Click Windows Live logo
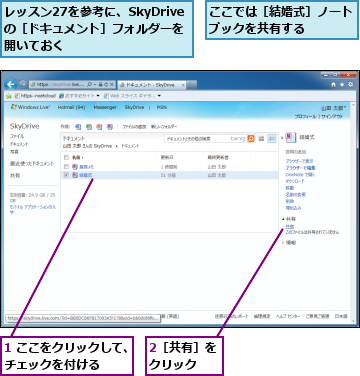This screenshot has width=360, height=376. pos(30,107)
